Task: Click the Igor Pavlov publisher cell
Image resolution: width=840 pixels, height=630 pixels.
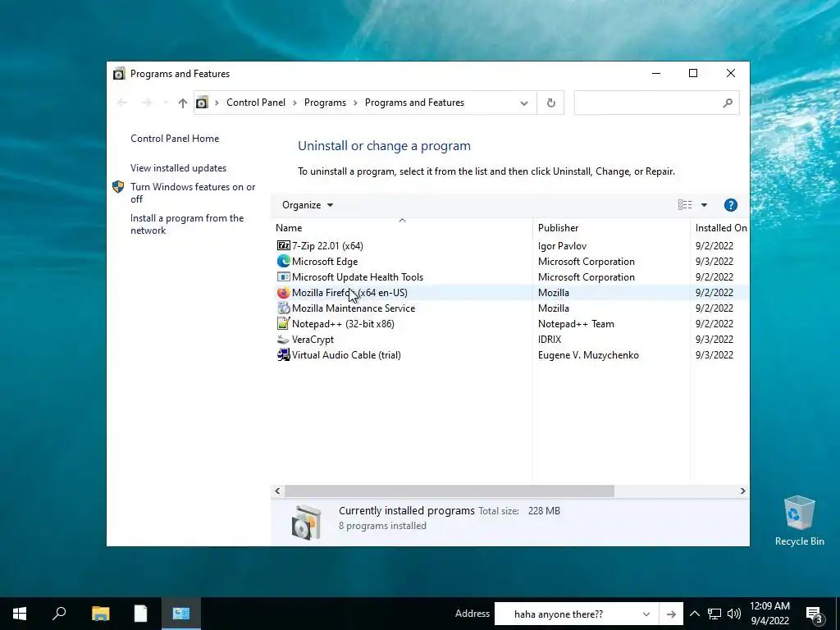Action: click(x=562, y=246)
